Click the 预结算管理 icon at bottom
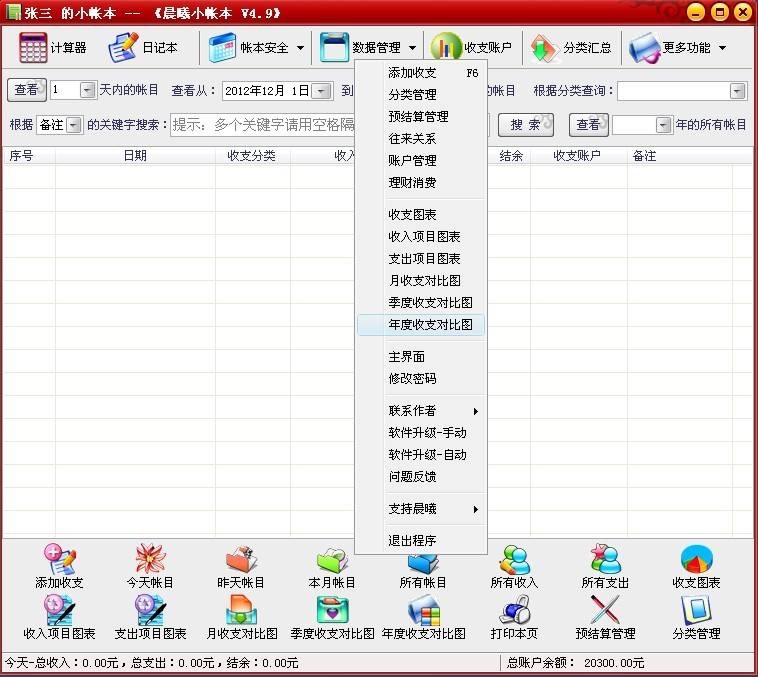 click(x=605, y=617)
